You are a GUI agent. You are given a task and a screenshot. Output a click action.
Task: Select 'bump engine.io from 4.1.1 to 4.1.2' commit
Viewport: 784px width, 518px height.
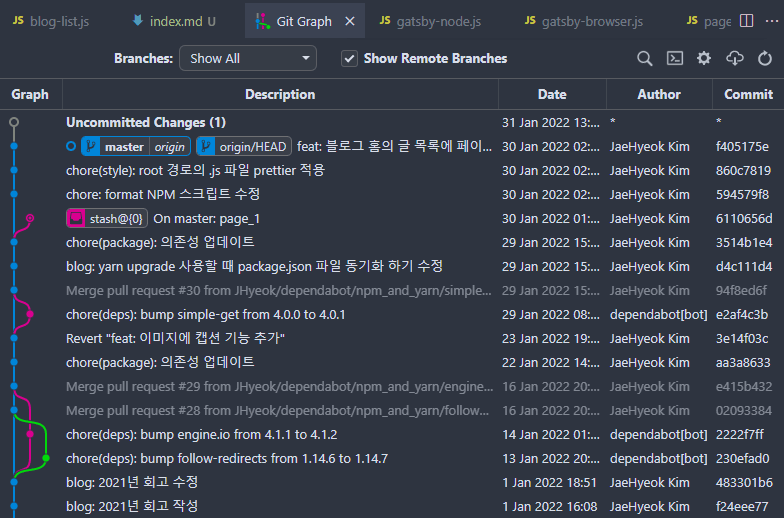(392, 434)
